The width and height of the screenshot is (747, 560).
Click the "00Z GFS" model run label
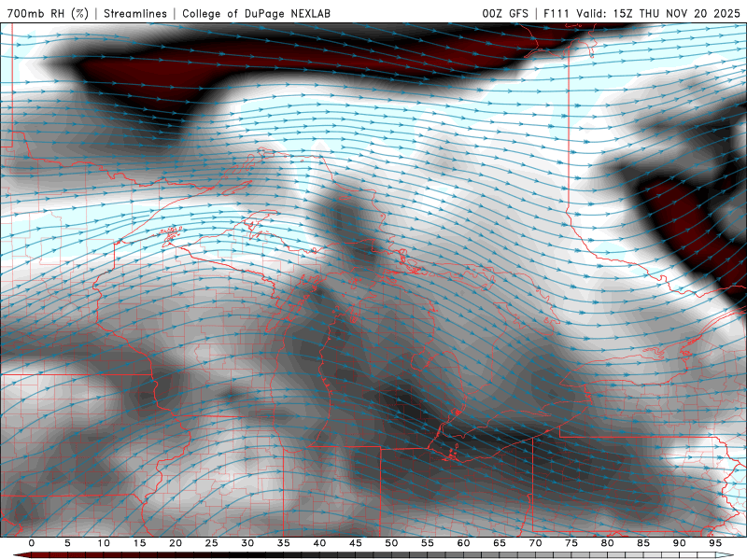click(x=505, y=13)
